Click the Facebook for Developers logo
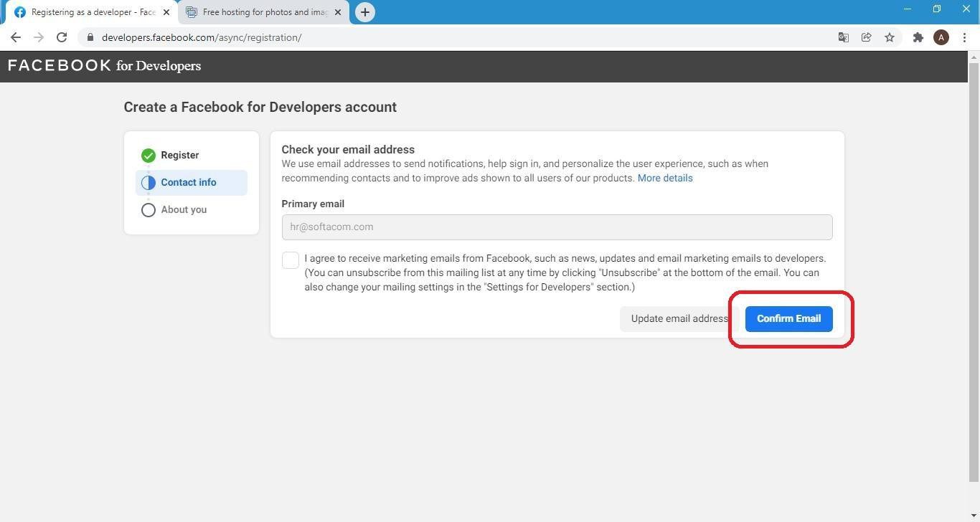 tap(105, 66)
